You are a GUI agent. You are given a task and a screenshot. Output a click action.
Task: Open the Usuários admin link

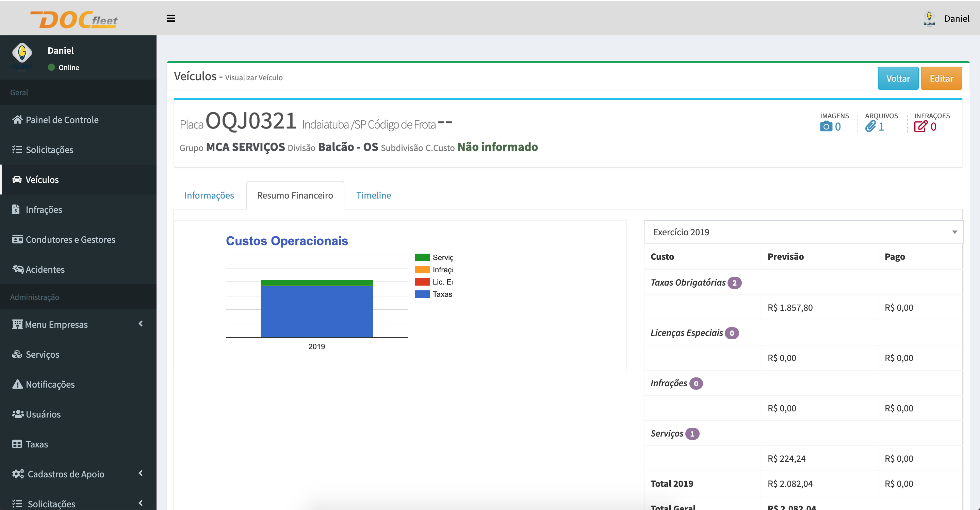pyautogui.click(x=78, y=414)
